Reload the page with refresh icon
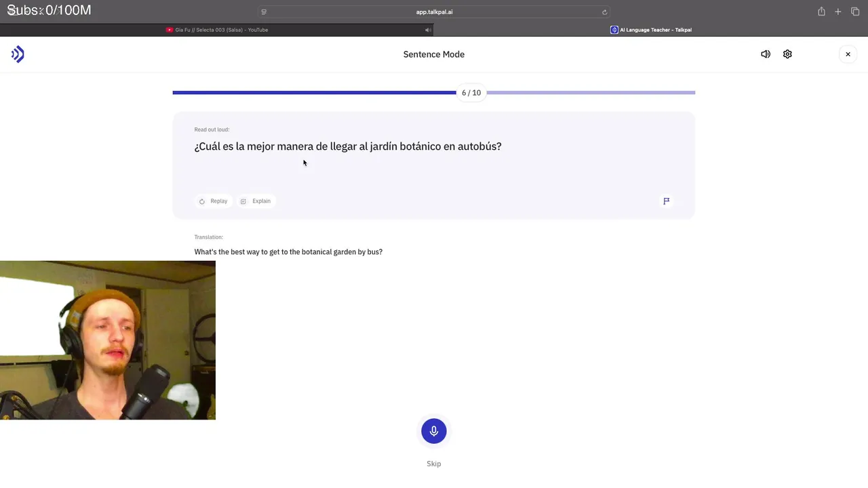 [604, 12]
